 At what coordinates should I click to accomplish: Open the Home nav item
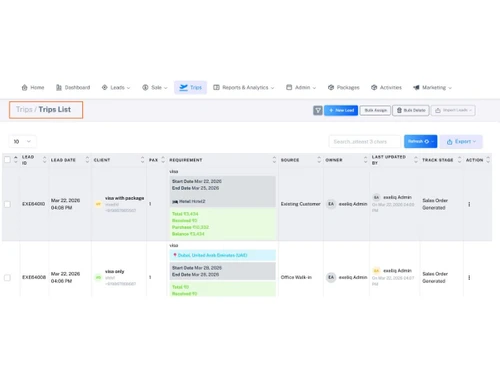tap(33, 88)
